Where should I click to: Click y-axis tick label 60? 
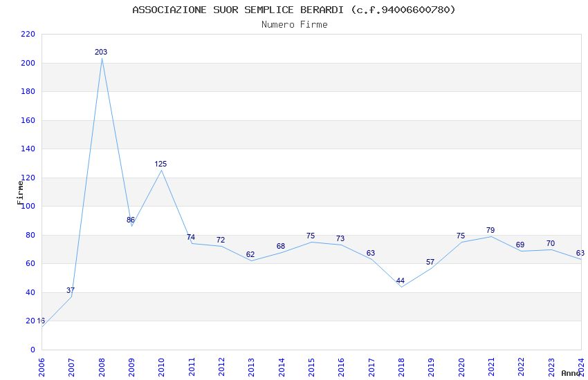point(30,263)
